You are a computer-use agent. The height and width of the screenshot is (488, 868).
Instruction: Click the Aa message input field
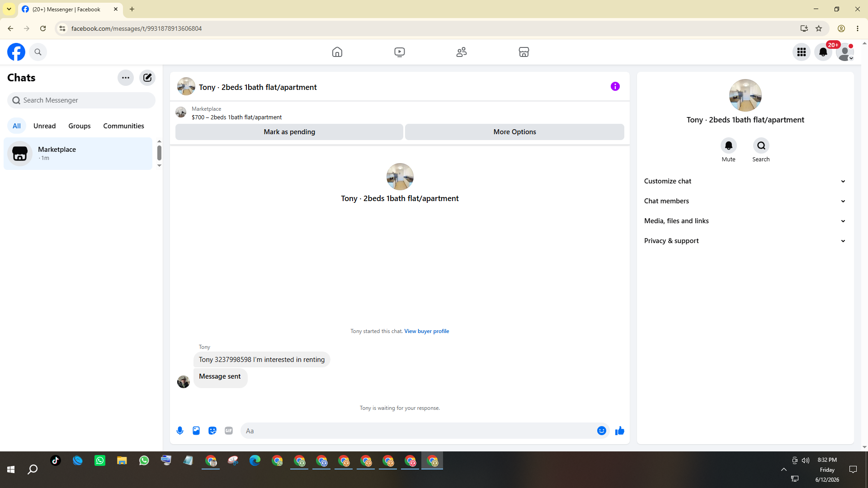click(419, 431)
